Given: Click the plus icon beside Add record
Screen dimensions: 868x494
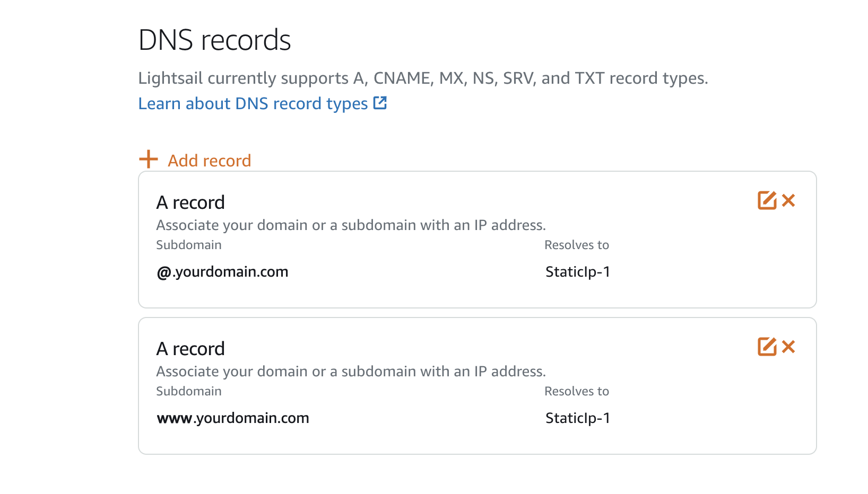Looking at the screenshot, I should pos(149,159).
